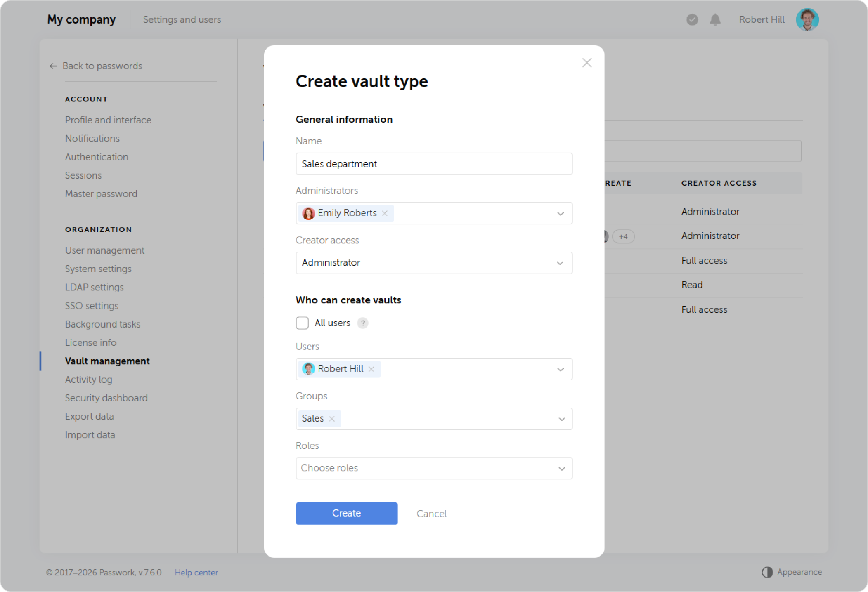Remove Robert Hill from Users field
Screen dimensions: 868x592
point(371,369)
